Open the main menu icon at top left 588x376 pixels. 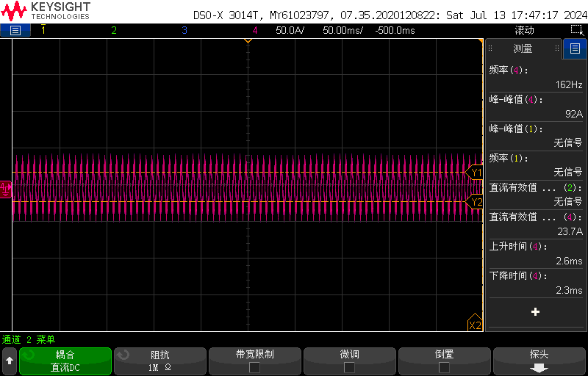point(15,30)
